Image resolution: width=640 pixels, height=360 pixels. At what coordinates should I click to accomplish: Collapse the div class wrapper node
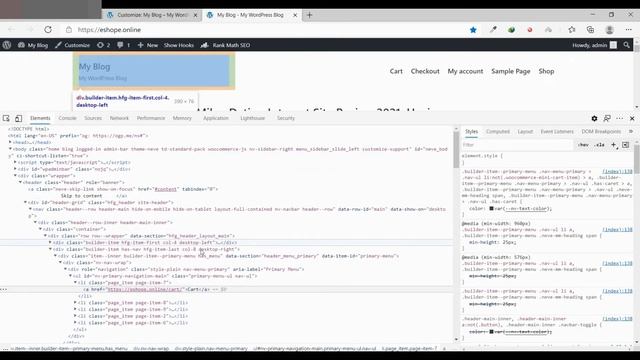click(x=15, y=176)
